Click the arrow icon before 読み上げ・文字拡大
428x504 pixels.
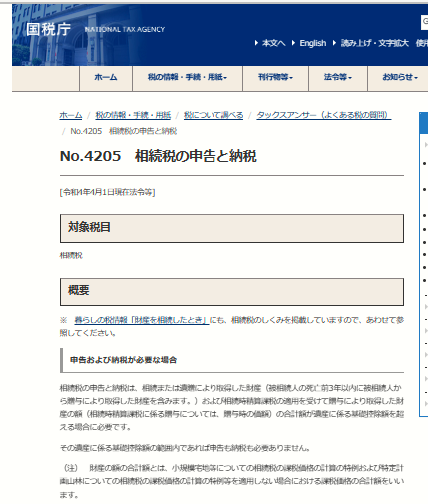click(x=334, y=43)
